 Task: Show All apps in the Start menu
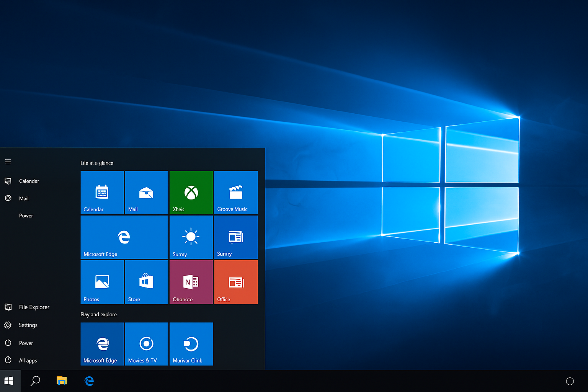tap(21, 360)
